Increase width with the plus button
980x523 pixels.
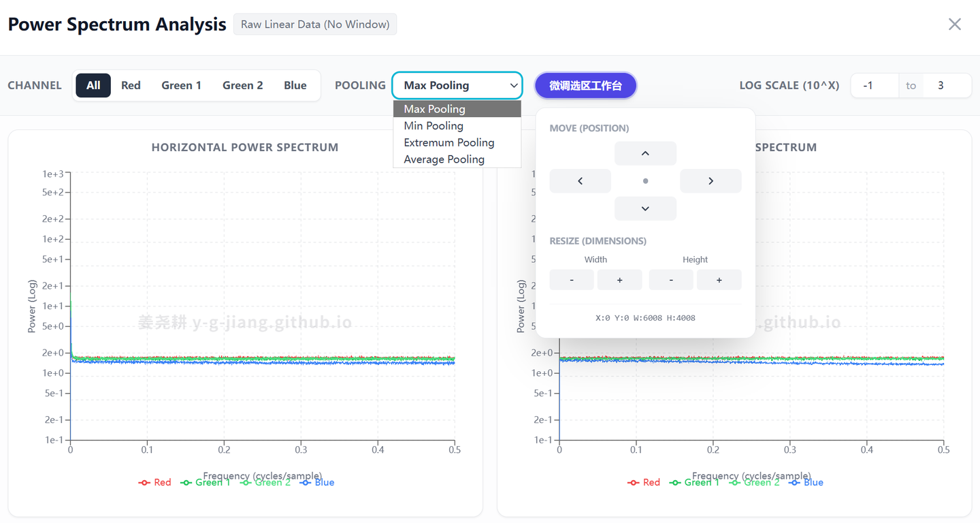pyautogui.click(x=619, y=280)
